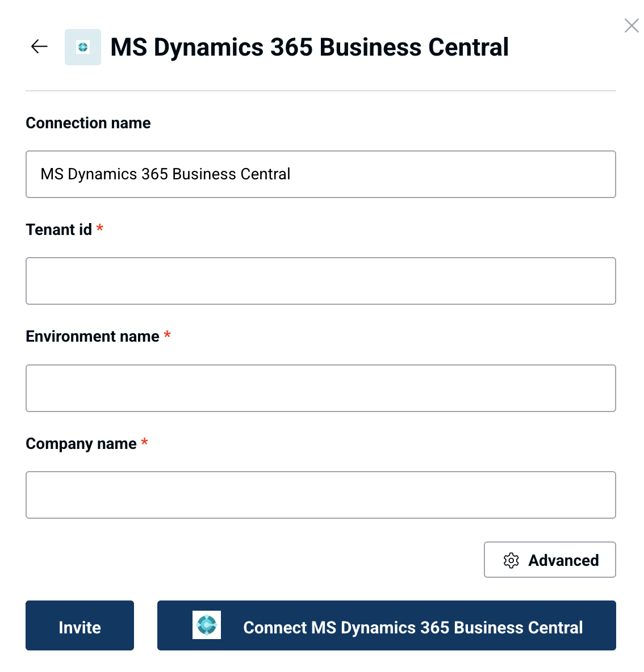Click the header title MS Dynamics 365 Business Central

point(310,47)
